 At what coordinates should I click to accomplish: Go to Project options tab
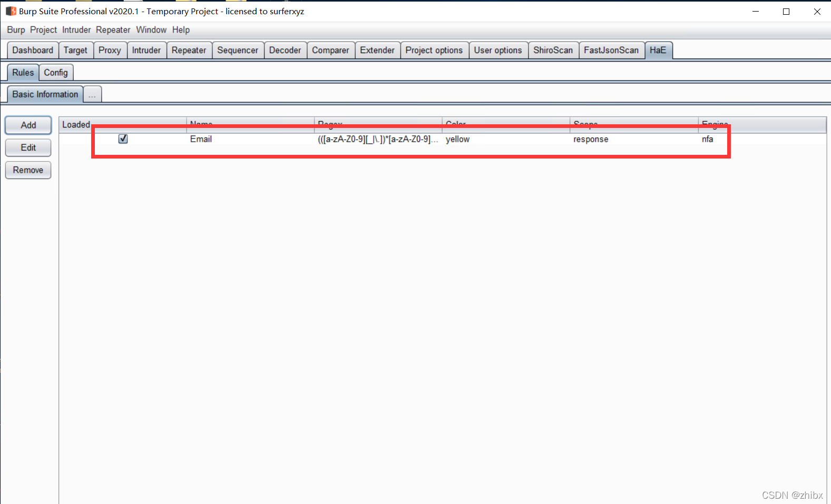pyautogui.click(x=434, y=50)
